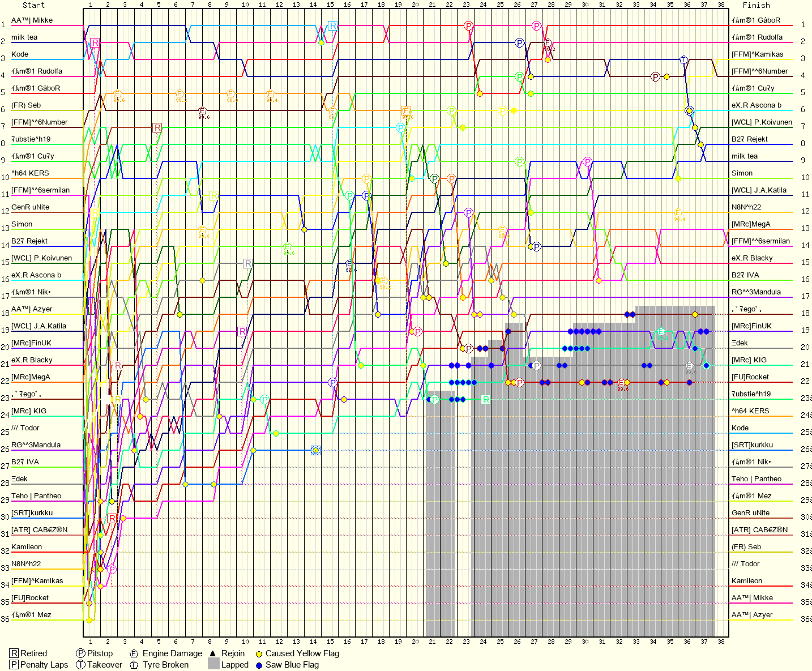Click lap 30 on the bottom axis
The height and width of the screenshot is (671, 812).
585,642
